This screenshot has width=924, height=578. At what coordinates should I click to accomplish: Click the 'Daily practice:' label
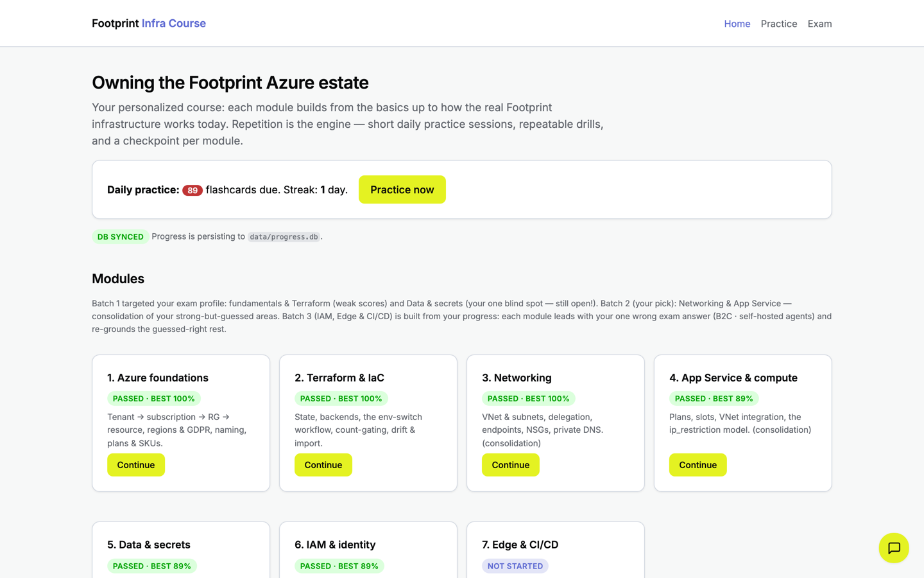pos(143,189)
